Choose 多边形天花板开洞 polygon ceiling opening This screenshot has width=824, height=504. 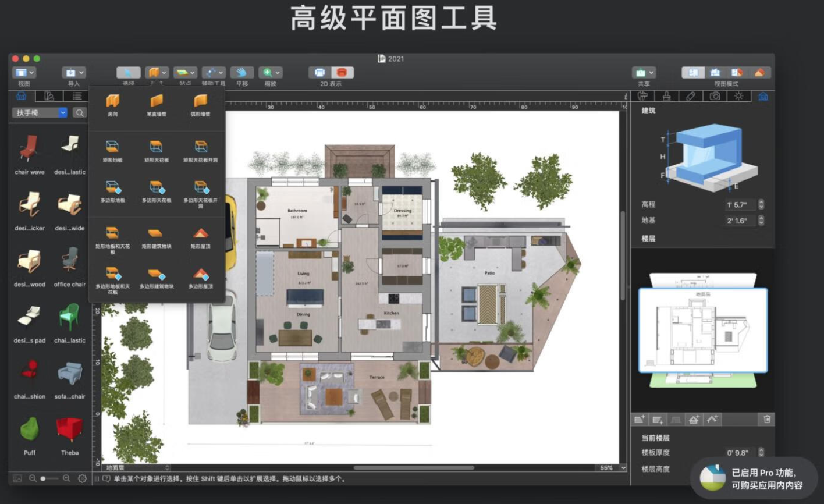click(x=201, y=194)
